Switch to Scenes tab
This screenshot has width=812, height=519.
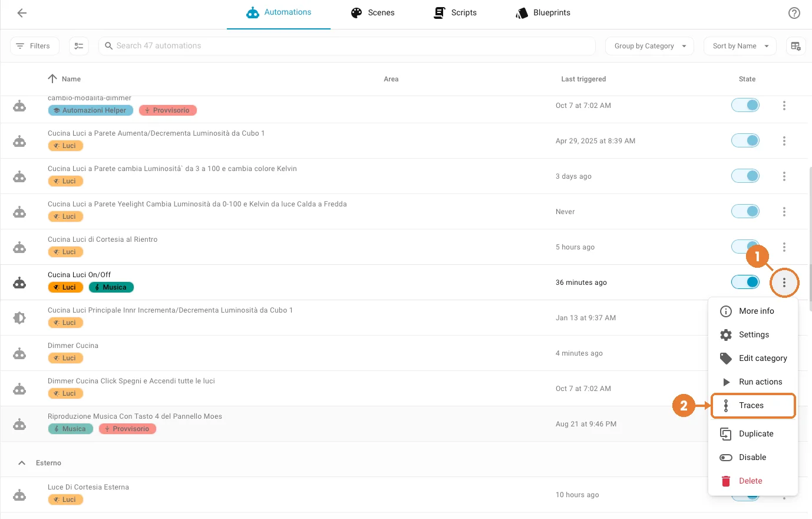(372, 13)
